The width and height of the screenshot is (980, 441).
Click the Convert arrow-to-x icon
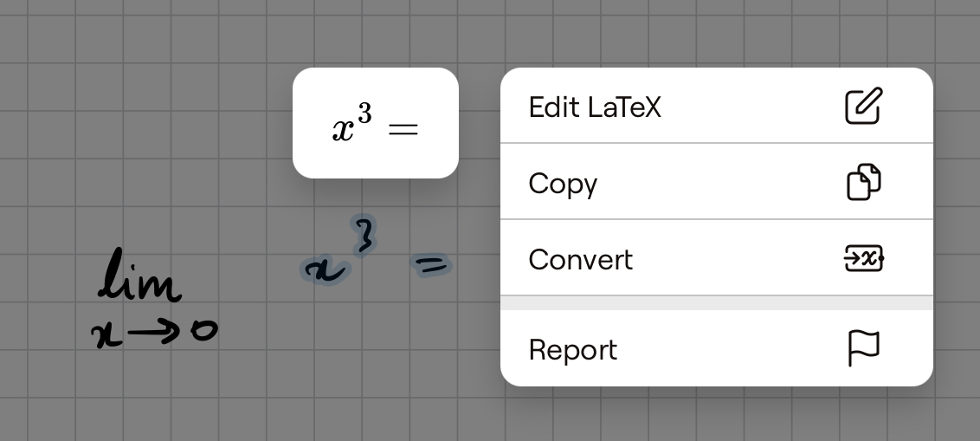pyautogui.click(x=864, y=258)
